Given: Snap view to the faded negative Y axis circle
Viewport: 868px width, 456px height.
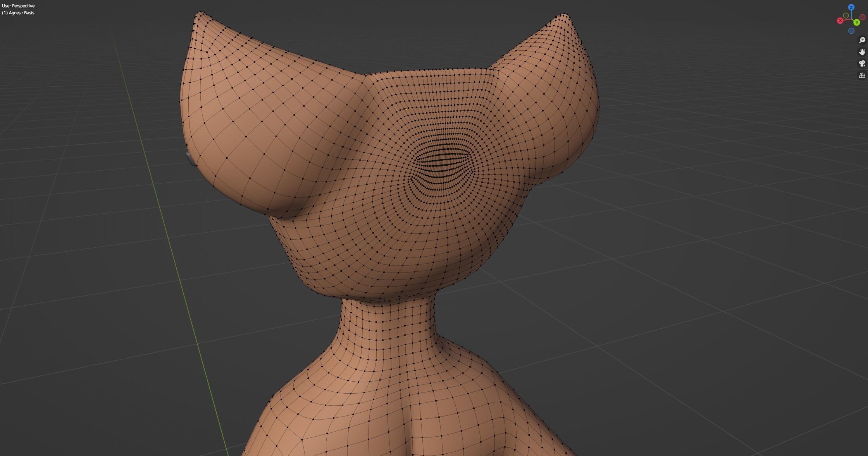Looking at the screenshot, I should pyautogui.click(x=846, y=15).
